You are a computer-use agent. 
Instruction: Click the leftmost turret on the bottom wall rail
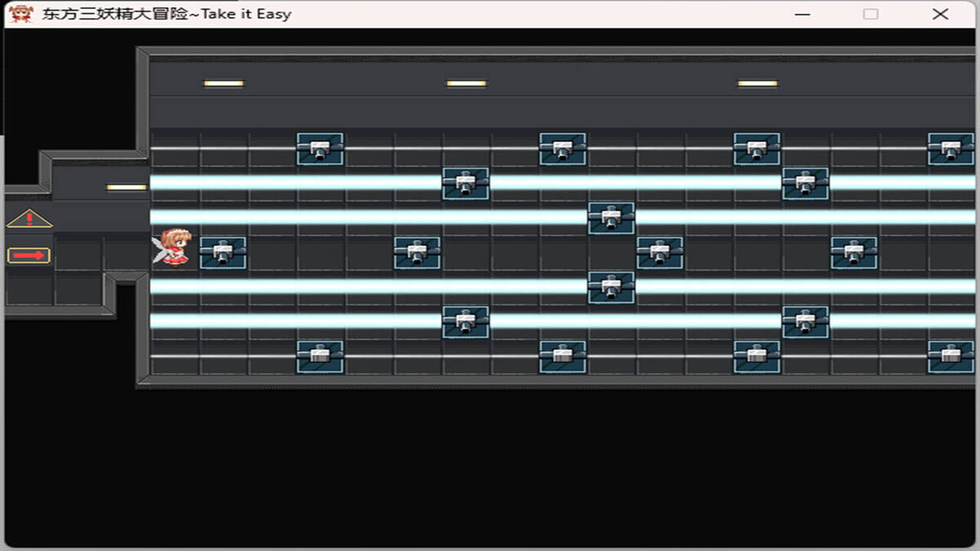[320, 357]
